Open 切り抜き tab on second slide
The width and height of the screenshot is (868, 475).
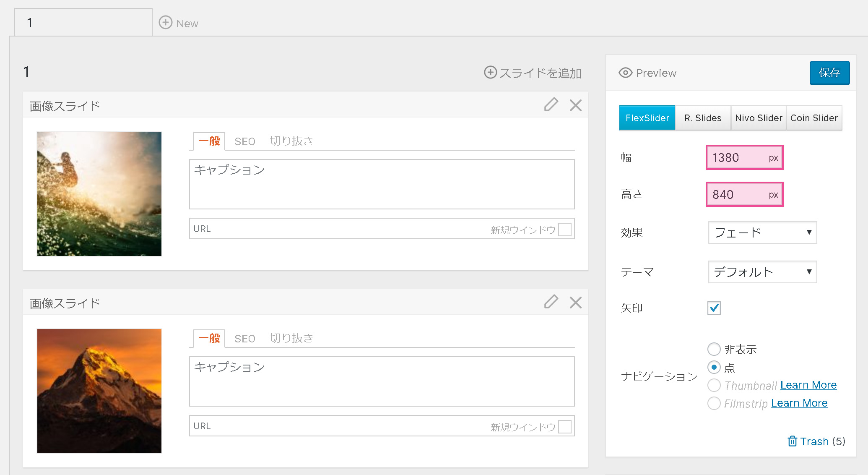tap(291, 338)
